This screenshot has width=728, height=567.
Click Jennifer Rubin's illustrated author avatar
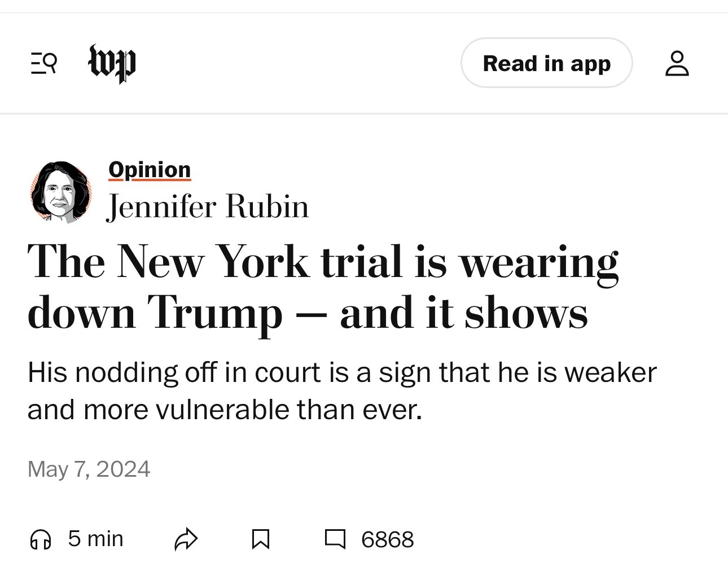pos(61,192)
